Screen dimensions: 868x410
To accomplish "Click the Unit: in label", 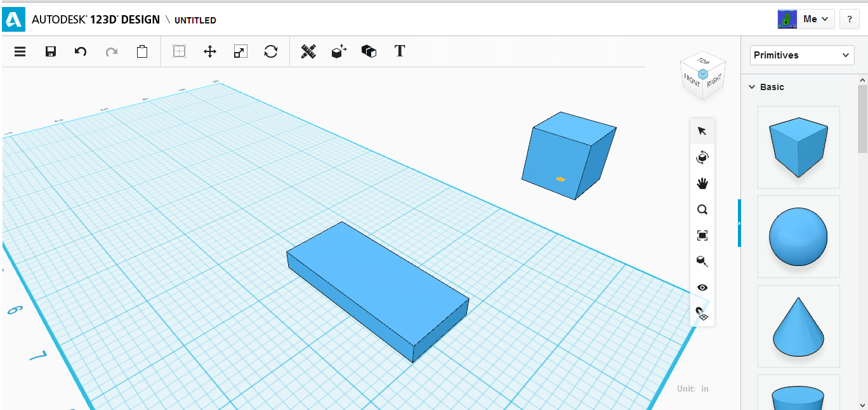I will pos(692,388).
